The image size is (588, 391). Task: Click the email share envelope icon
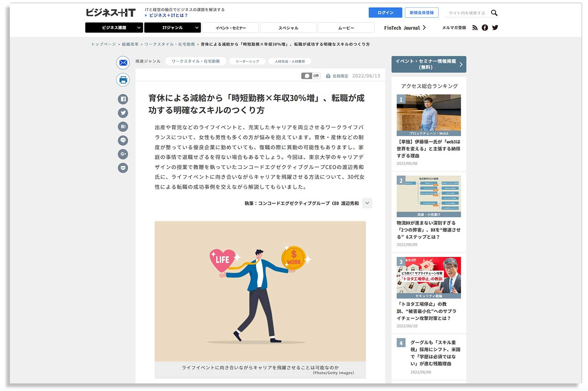tap(123, 63)
